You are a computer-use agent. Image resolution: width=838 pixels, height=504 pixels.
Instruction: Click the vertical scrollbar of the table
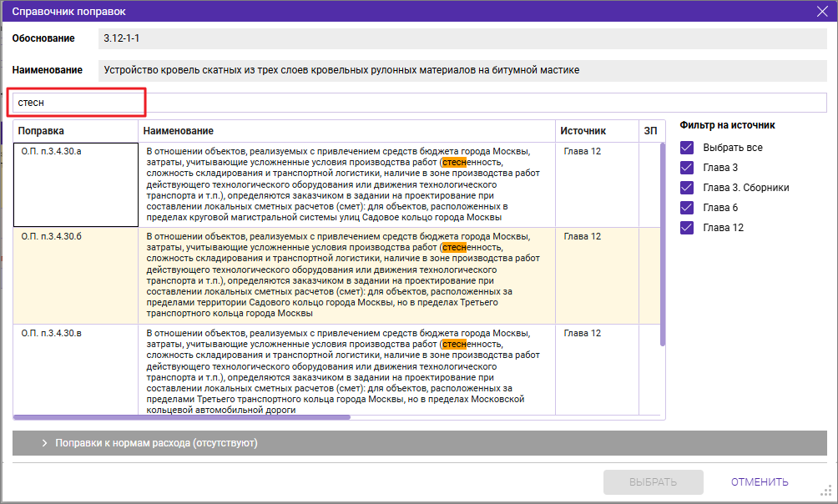point(663,244)
